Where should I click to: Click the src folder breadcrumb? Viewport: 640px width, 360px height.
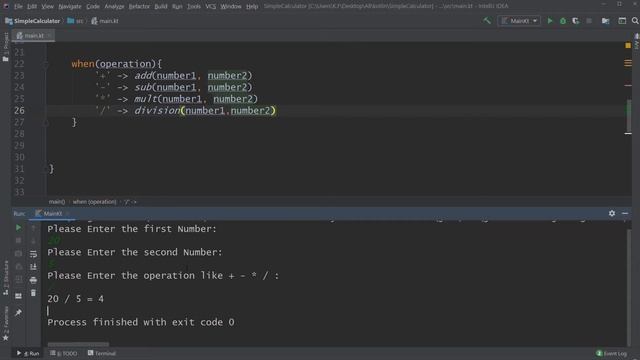click(76, 21)
